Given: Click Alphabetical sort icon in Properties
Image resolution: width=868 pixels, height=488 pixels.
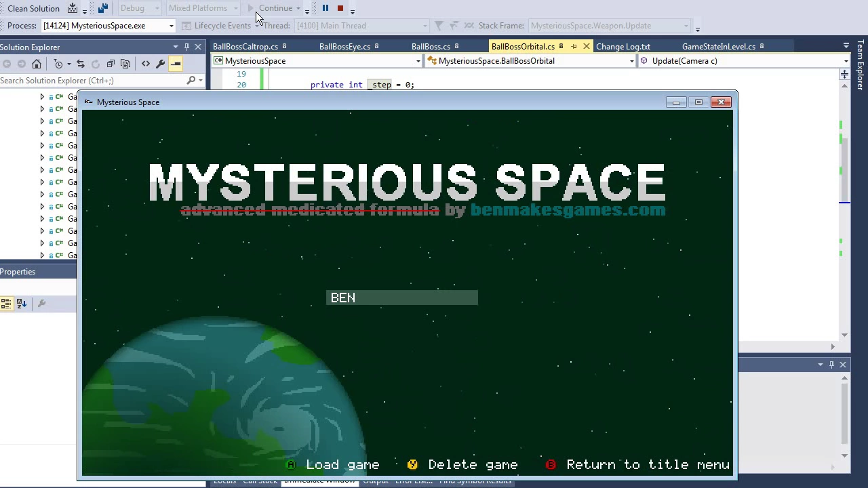Looking at the screenshot, I should click(x=21, y=304).
